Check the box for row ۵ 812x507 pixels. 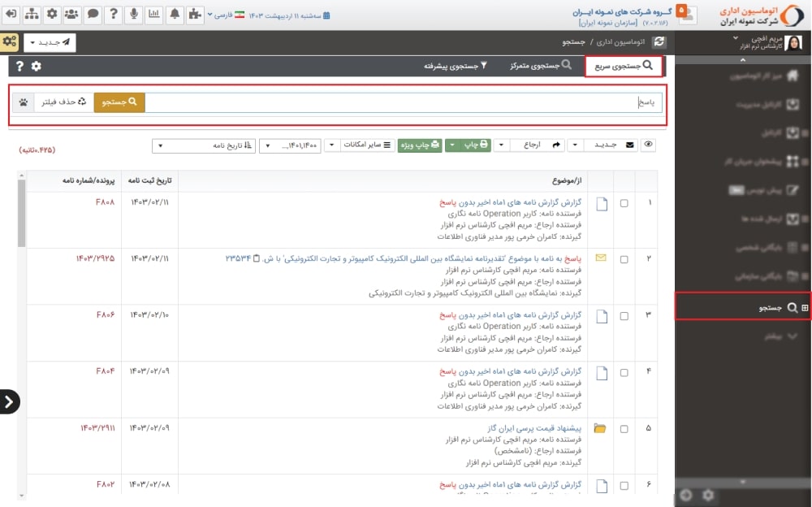tap(624, 428)
